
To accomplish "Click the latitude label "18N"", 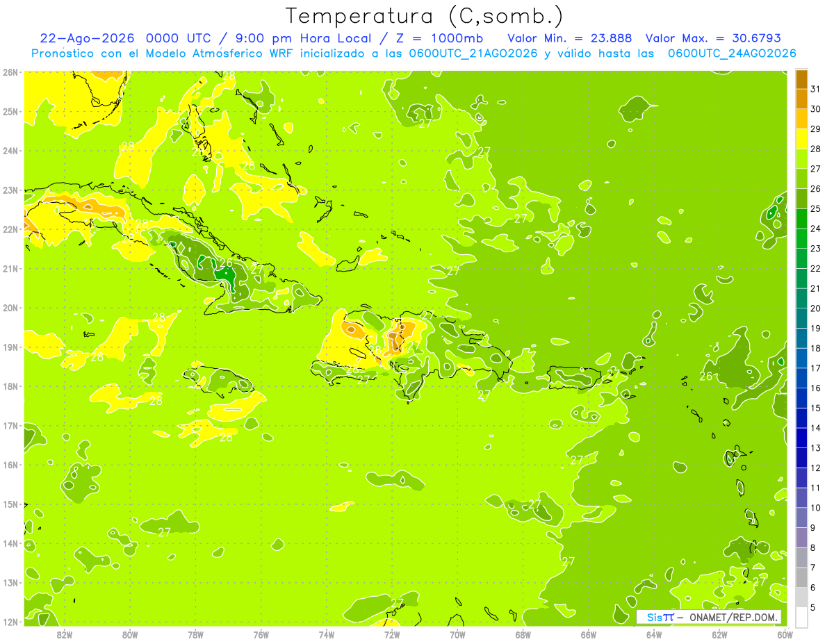I will point(10,386).
